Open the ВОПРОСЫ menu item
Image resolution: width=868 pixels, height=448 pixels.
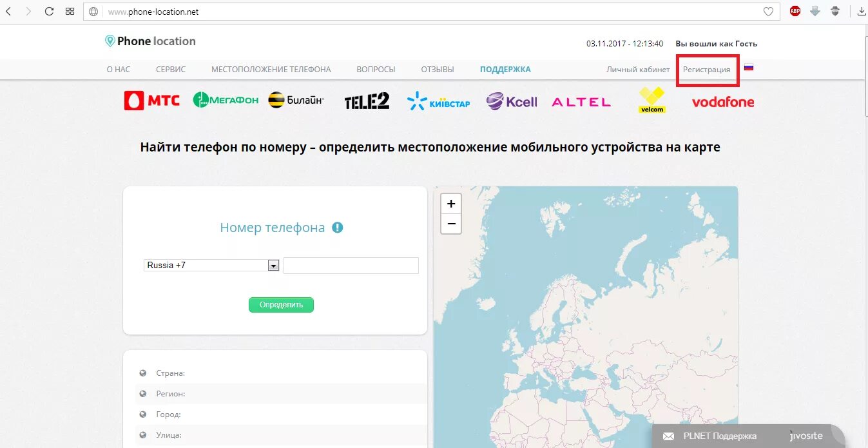click(x=376, y=70)
